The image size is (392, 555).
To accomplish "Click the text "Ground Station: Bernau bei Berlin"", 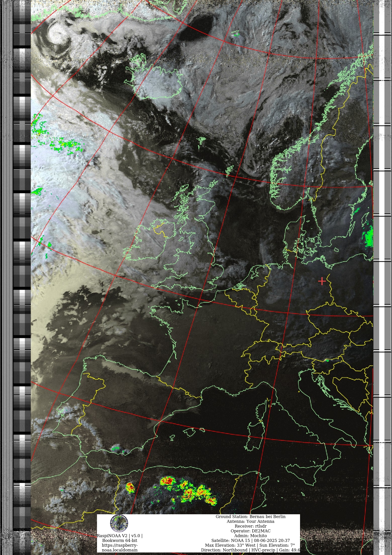I will [251, 517].
